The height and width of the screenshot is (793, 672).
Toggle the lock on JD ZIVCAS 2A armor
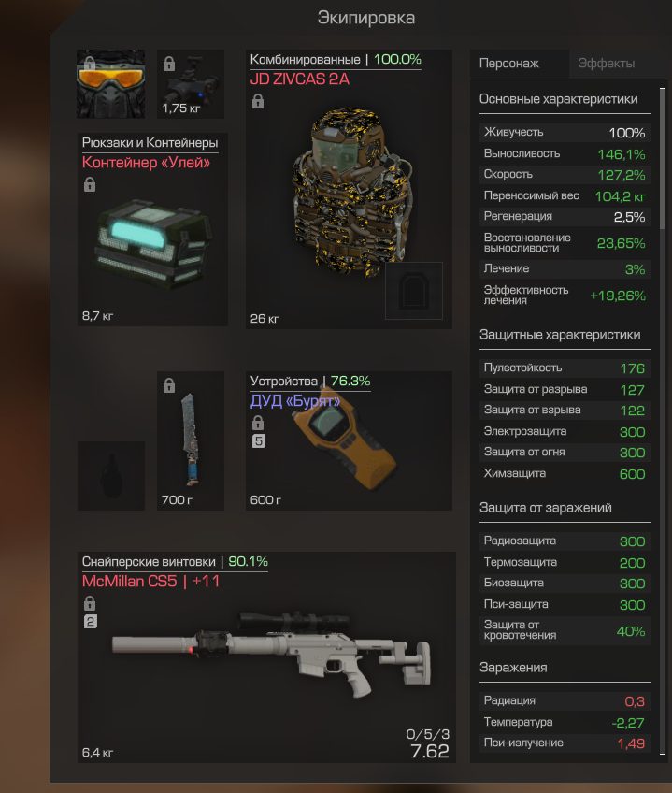tap(258, 101)
